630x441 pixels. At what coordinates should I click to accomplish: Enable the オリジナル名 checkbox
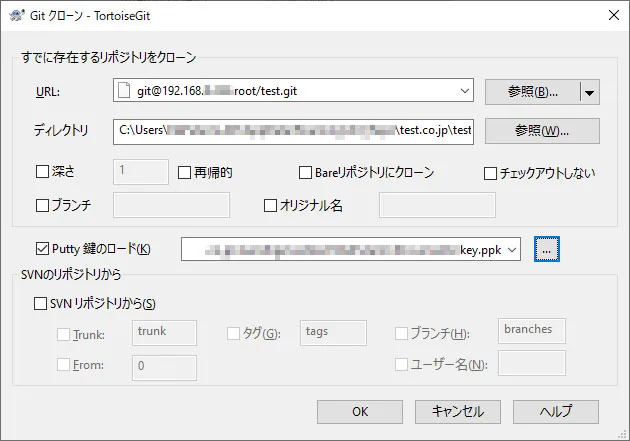[270, 205]
